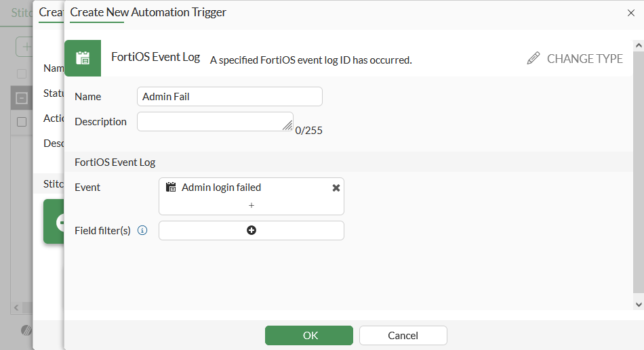Click the pencil icon beside CHANGE TYPE
This screenshot has height=350, width=644.
point(534,58)
